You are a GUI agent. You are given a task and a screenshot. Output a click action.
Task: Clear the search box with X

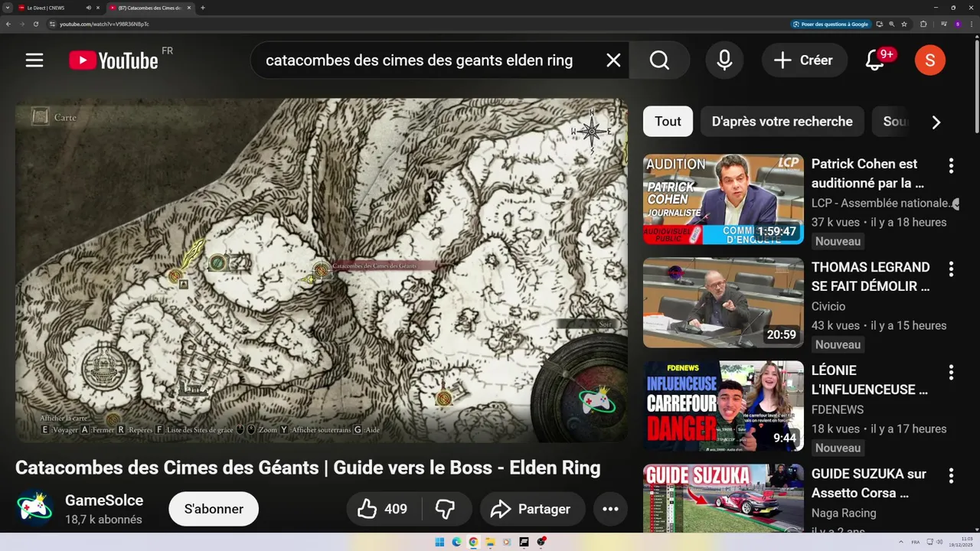(x=613, y=60)
